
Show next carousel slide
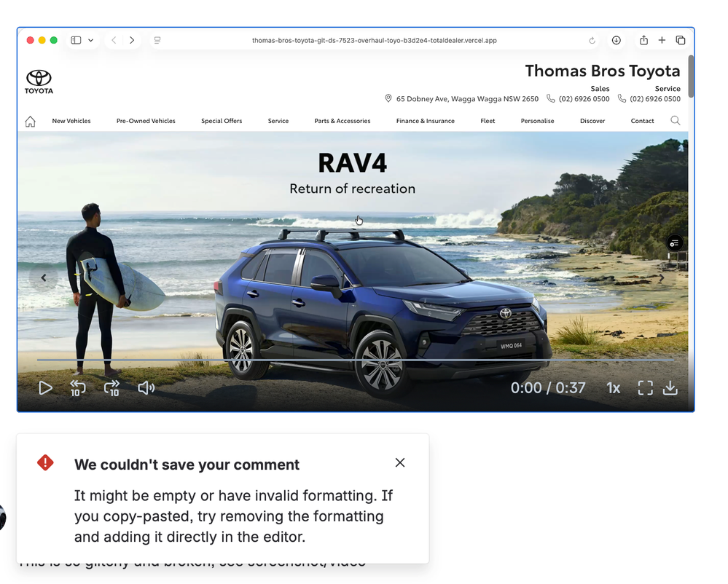coord(662,278)
